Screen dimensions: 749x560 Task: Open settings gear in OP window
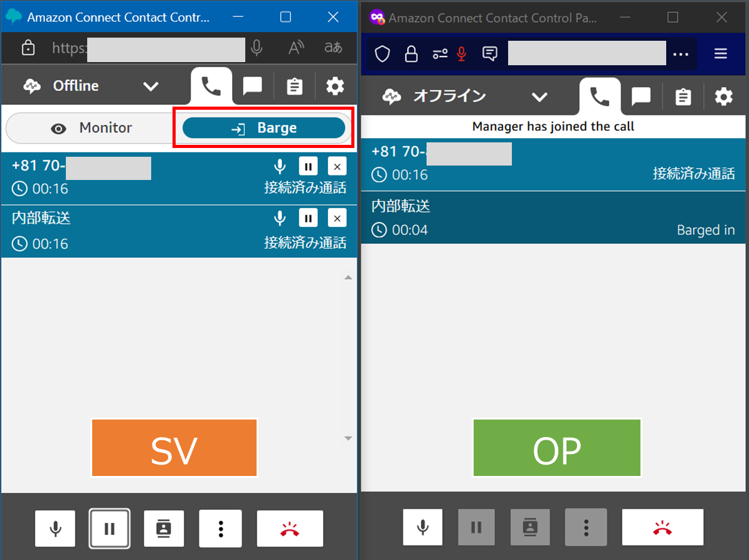[x=724, y=97]
